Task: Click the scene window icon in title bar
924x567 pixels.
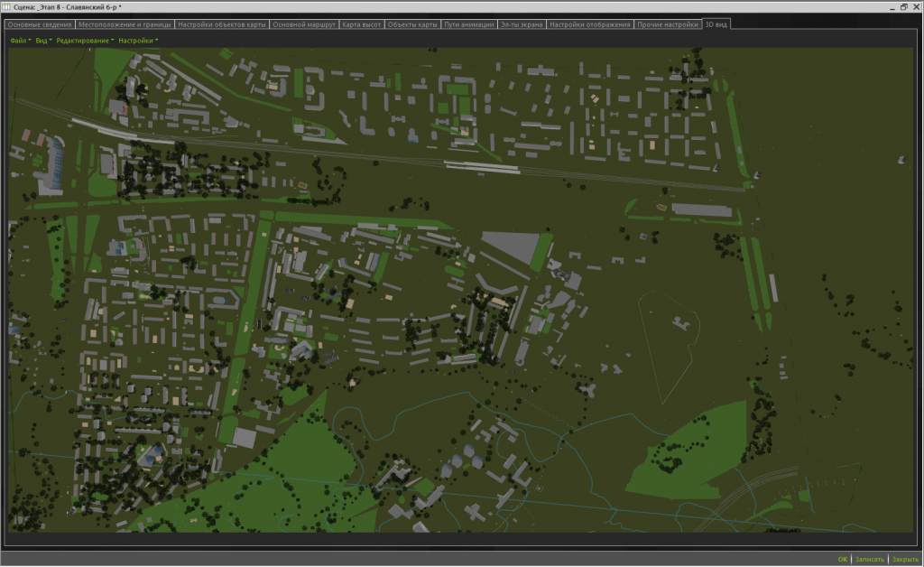Action: [x=7, y=6]
